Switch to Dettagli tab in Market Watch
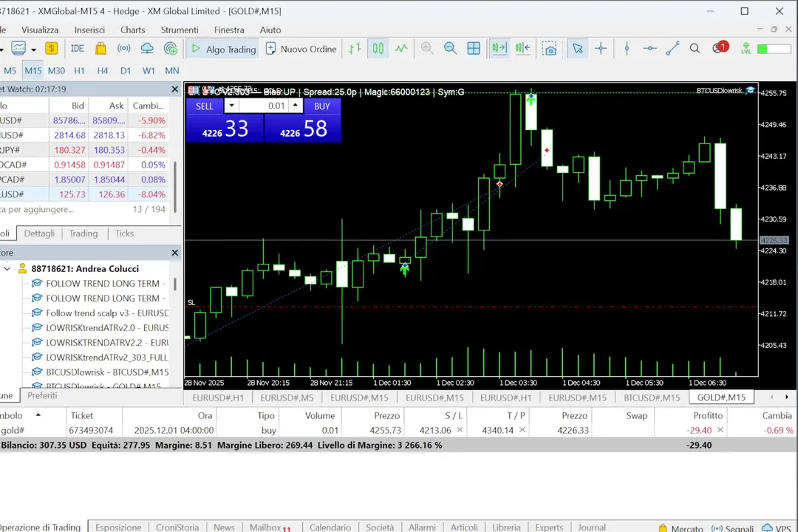 point(39,233)
